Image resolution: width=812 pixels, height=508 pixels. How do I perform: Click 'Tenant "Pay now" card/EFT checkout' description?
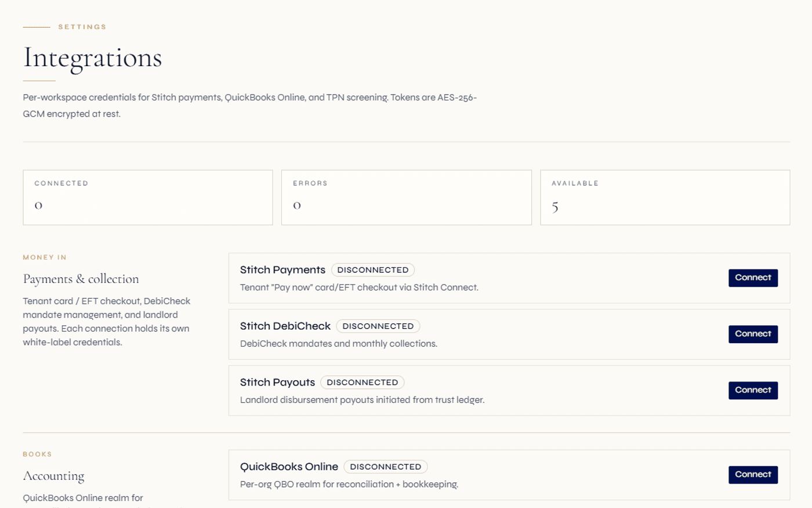[x=359, y=287]
